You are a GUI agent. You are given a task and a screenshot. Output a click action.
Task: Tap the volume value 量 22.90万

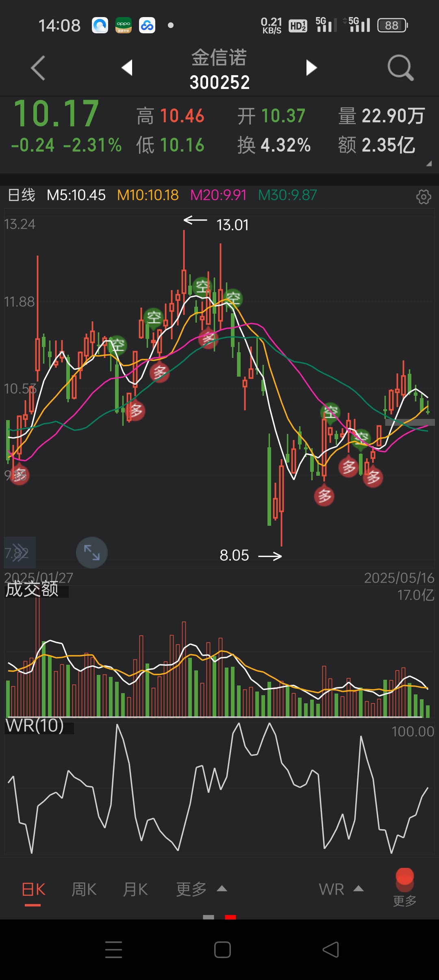381,116
